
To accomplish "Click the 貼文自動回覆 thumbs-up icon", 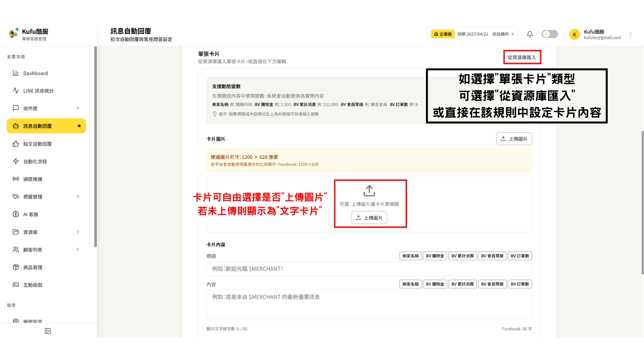I will pos(15,144).
